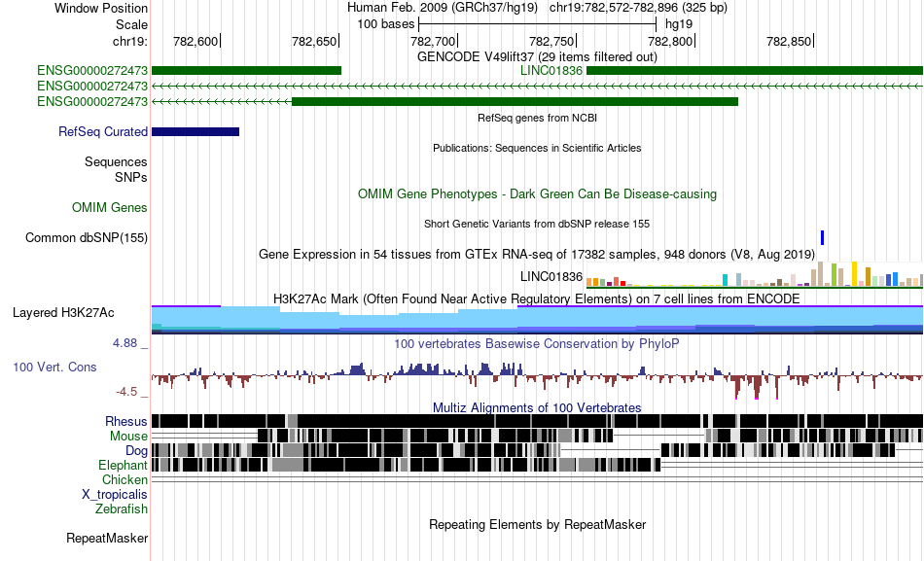Click the Chicken alignment row label
The image size is (924, 561).
click(124, 479)
